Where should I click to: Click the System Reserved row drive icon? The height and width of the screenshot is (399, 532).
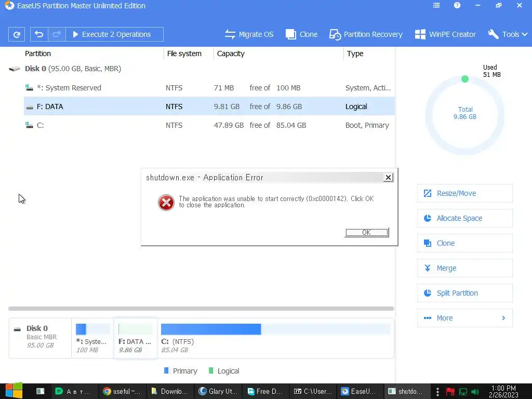29,88
